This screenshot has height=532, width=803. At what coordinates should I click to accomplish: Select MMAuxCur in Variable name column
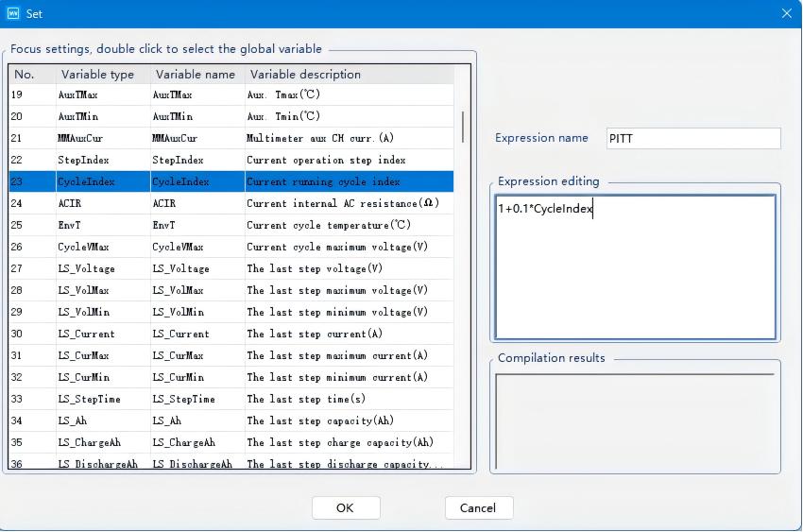pyautogui.click(x=197, y=138)
